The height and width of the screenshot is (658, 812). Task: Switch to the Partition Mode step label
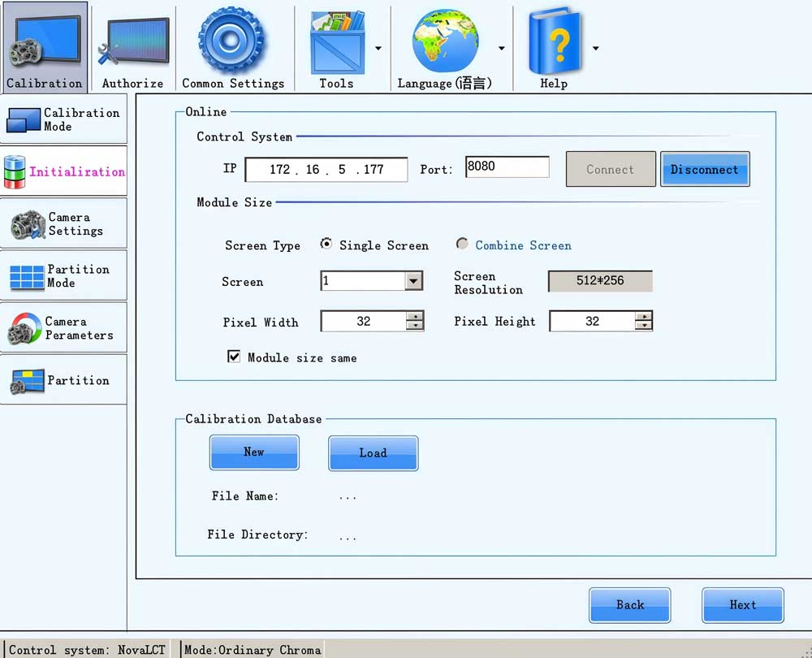pyautogui.click(x=78, y=276)
